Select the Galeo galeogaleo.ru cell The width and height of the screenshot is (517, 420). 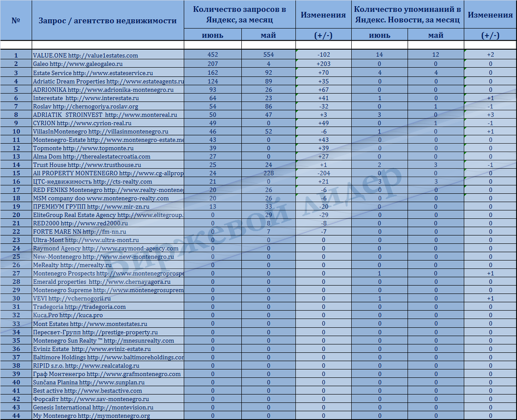(x=108, y=63)
